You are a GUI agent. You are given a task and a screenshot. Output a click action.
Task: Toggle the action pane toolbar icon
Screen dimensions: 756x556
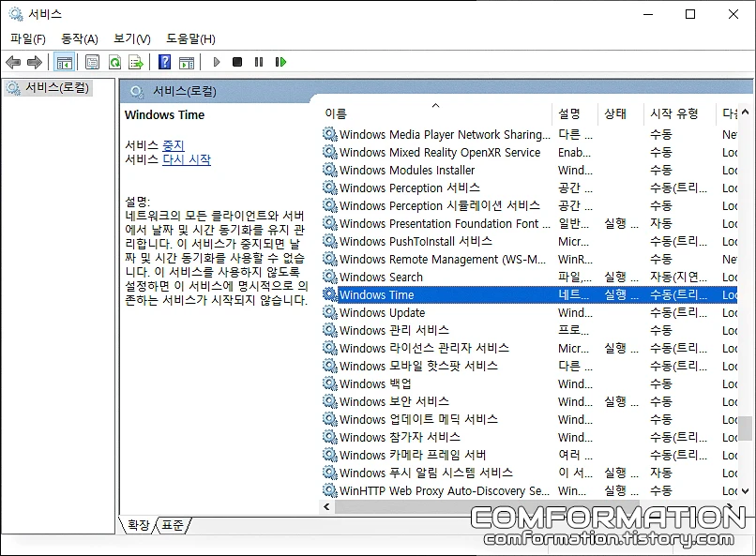[x=187, y=62]
